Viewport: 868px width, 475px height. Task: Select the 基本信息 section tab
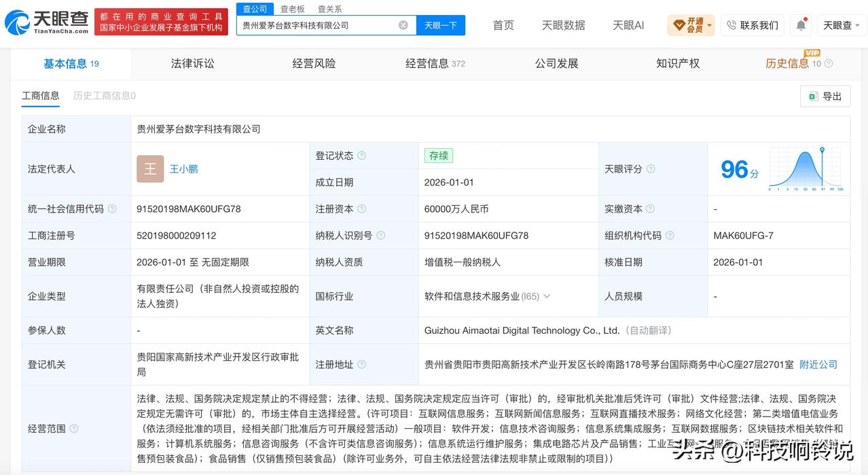(71, 63)
